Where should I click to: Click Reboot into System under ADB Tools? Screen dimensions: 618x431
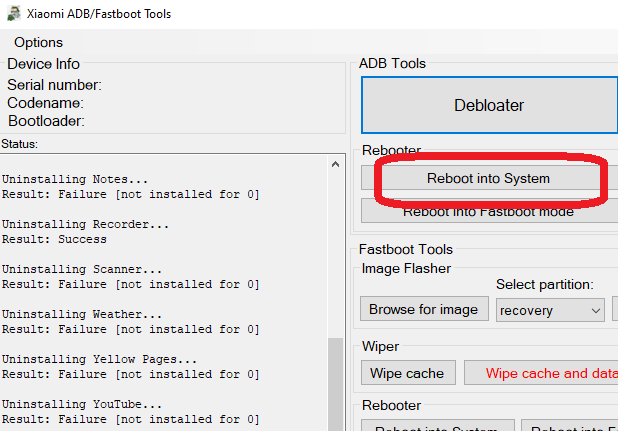tap(489, 178)
